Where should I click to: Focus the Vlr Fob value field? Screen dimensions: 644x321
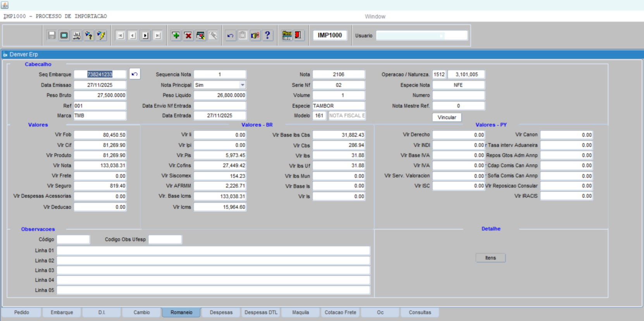[x=100, y=135]
